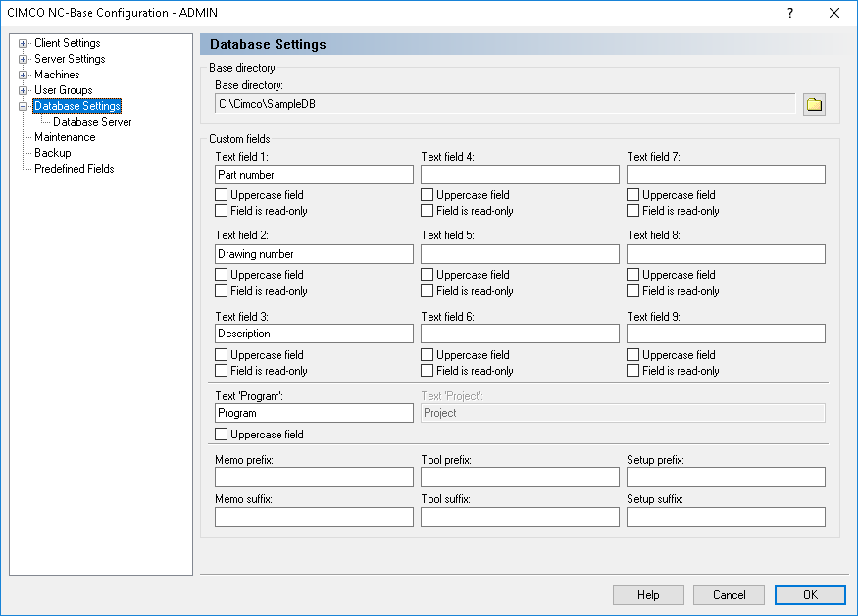858x616 pixels.
Task: Open context help question mark
Action: [790, 13]
